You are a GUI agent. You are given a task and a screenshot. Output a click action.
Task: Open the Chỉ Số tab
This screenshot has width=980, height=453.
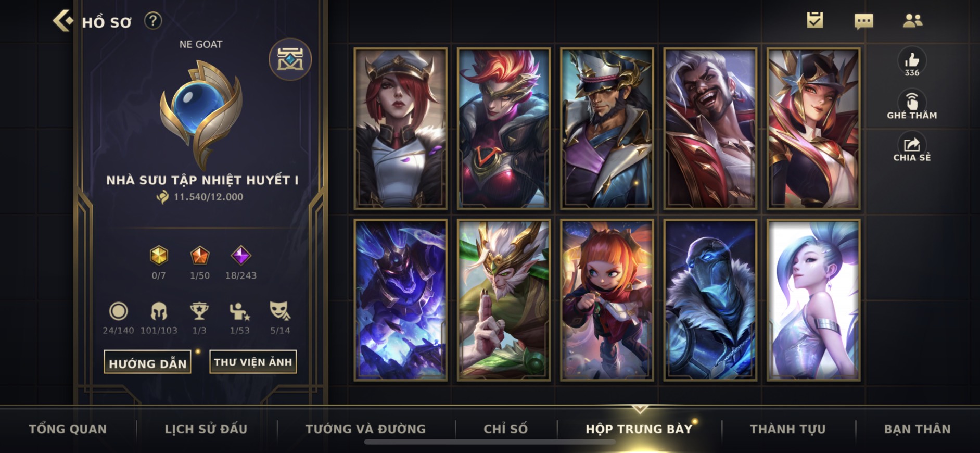pyautogui.click(x=506, y=429)
